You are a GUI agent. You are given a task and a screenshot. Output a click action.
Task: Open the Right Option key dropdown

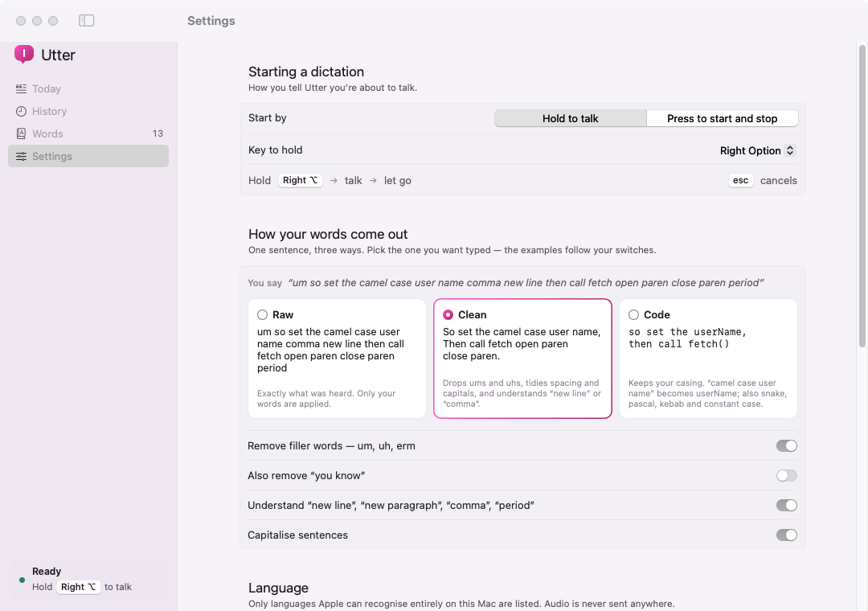point(757,150)
